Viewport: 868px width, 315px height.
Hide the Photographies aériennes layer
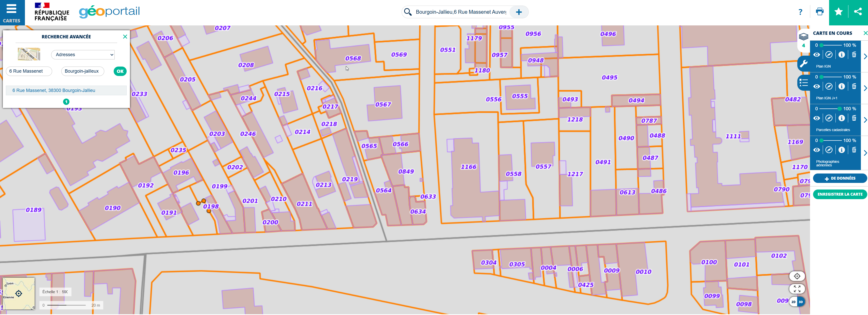point(816,150)
